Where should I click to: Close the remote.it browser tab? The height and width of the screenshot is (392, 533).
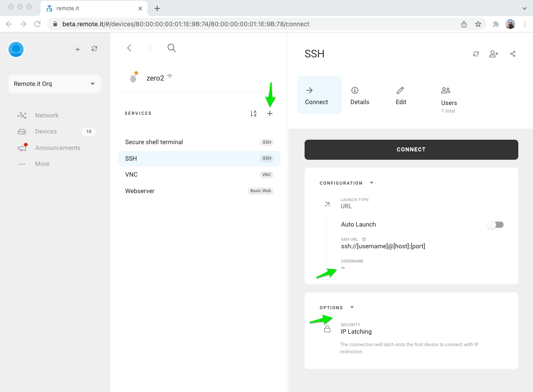tap(140, 8)
